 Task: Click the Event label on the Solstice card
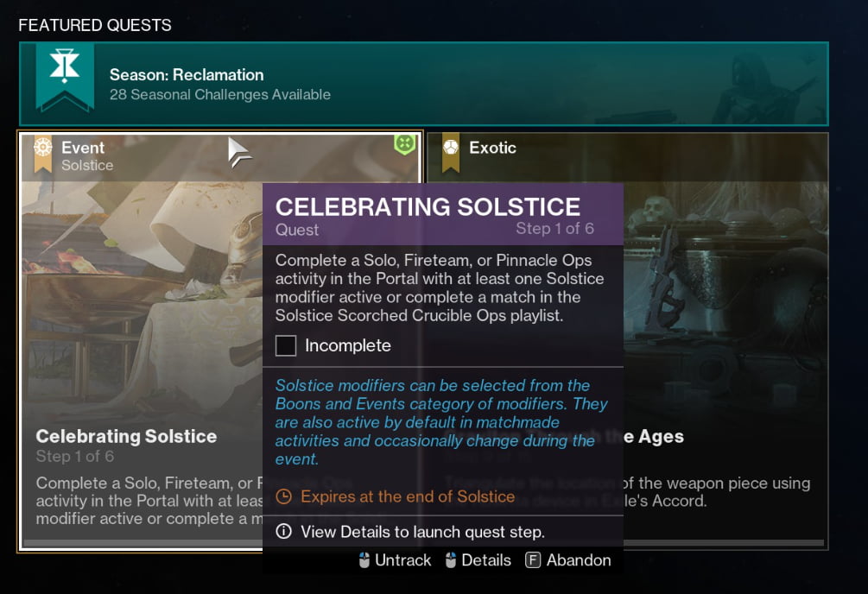[83, 148]
